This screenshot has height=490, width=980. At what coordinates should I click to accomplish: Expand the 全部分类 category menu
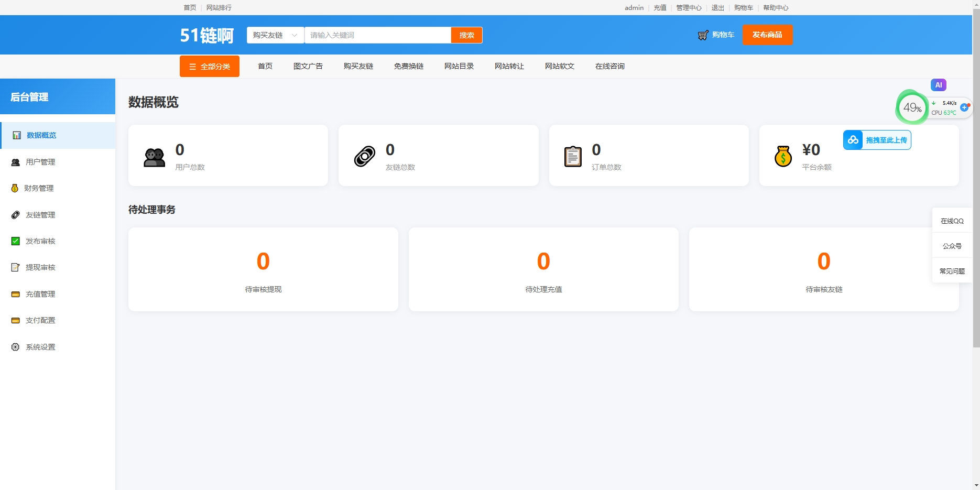[x=210, y=67]
